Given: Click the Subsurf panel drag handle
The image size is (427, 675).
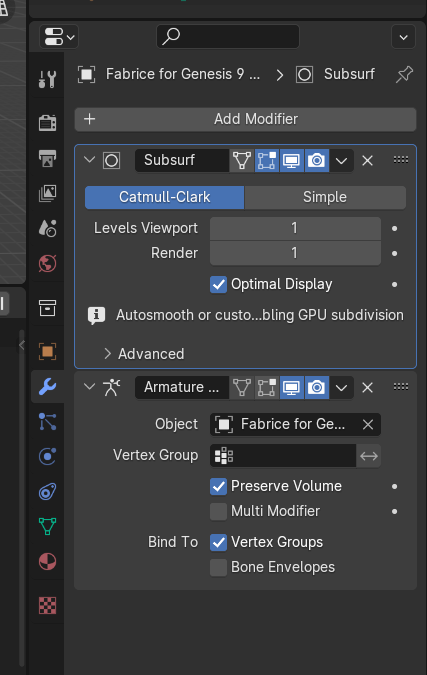Looking at the screenshot, I should [401, 160].
